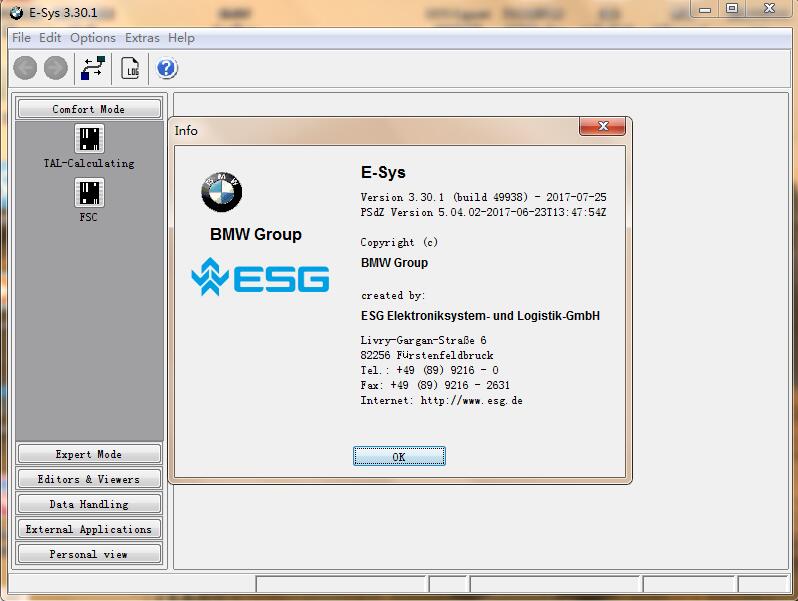Click the Tel.: +49 (89) 9216 - 0 line
Image resolution: width=798 pixels, height=601 pixels.
click(430, 370)
